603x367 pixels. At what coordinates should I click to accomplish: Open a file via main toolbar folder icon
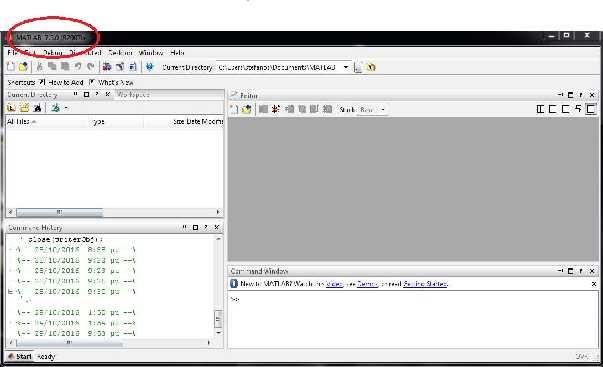(23, 67)
